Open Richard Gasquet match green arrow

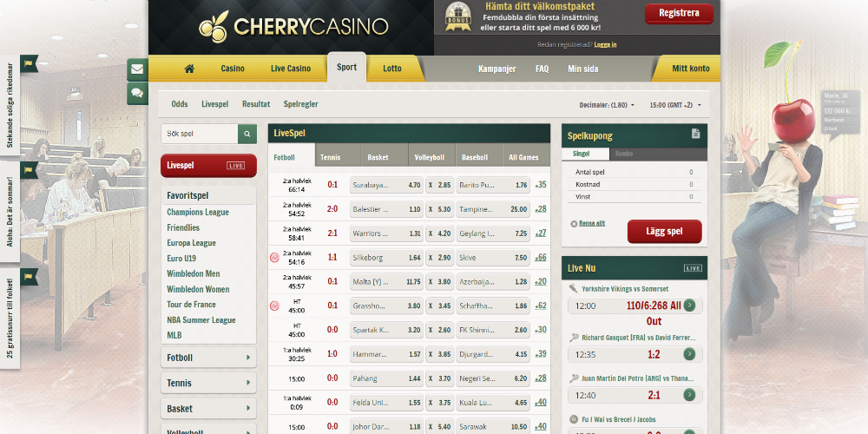coord(689,354)
